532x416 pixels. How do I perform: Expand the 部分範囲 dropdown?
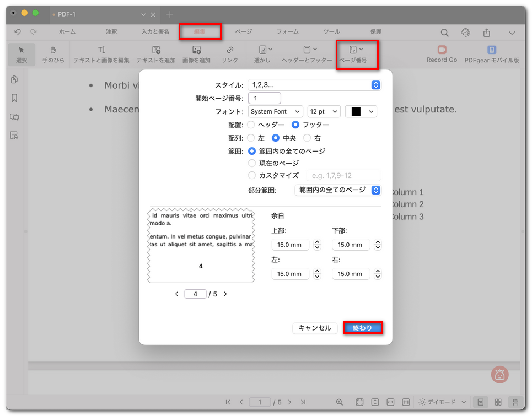337,190
